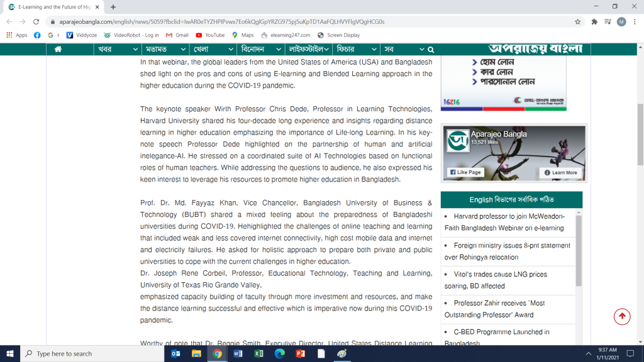Image resolution: width=644 pixels, height=362 pixels.
Task: Open the YouTube bookmark
Action: tap(210, 35)
